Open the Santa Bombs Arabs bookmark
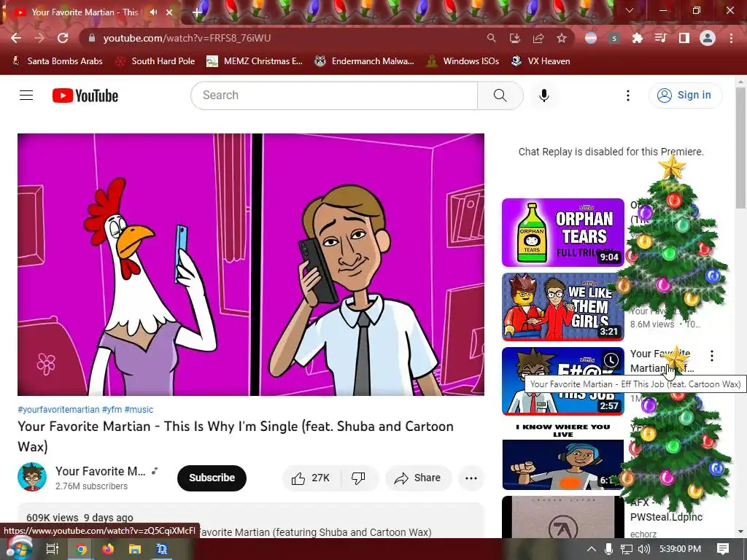Viewport: 747px width, 560px height. tap(57, 61)
